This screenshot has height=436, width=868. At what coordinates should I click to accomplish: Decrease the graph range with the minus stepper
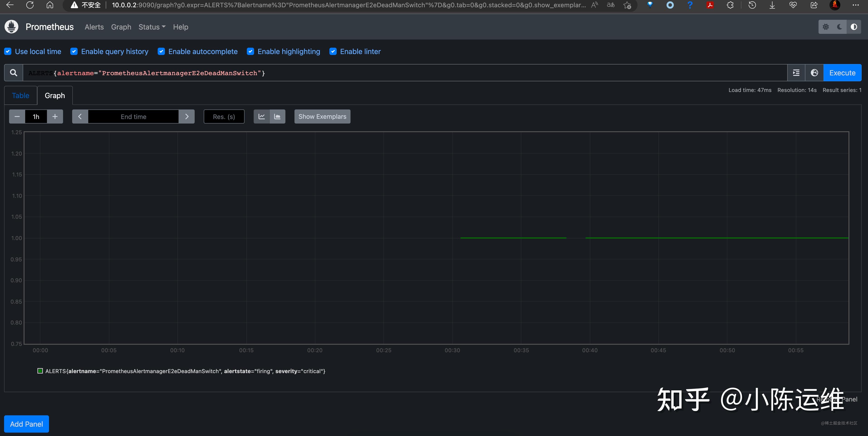pyautogui.click(x=17, y=116)
